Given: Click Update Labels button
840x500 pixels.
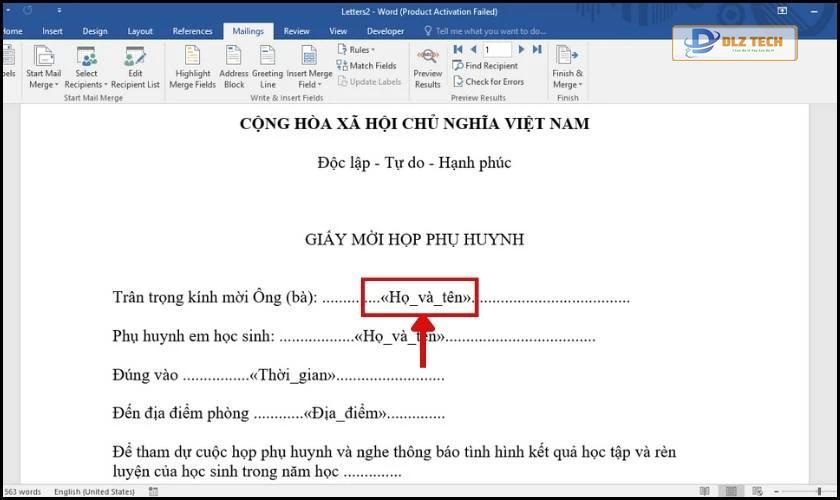Looking at the screenshot, I should coord(369,81).
